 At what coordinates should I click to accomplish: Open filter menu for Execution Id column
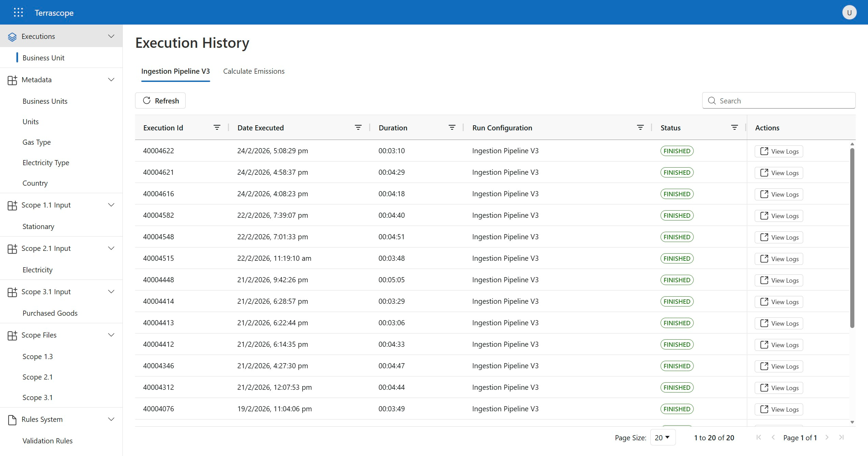click(x=217, y=128)
